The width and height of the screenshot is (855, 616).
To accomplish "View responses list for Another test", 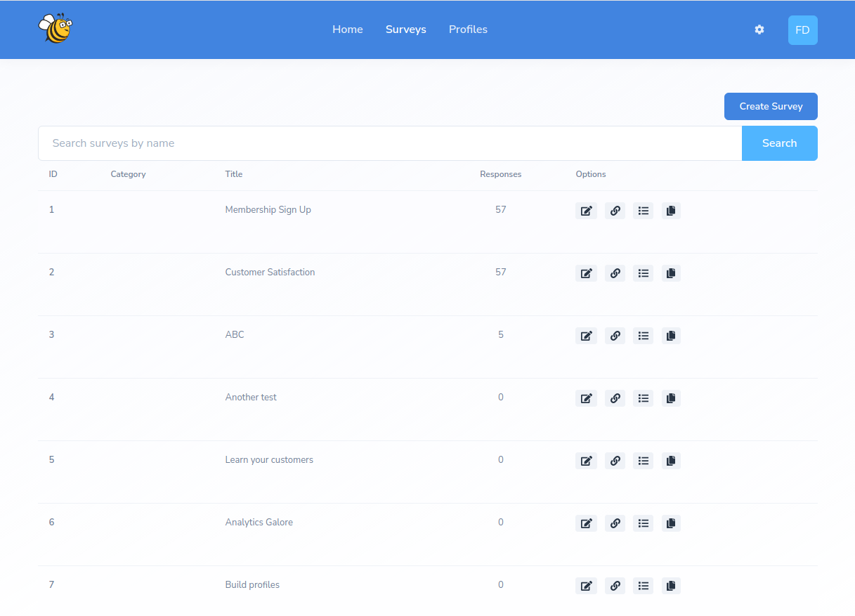I will click(x=643, y=398).
